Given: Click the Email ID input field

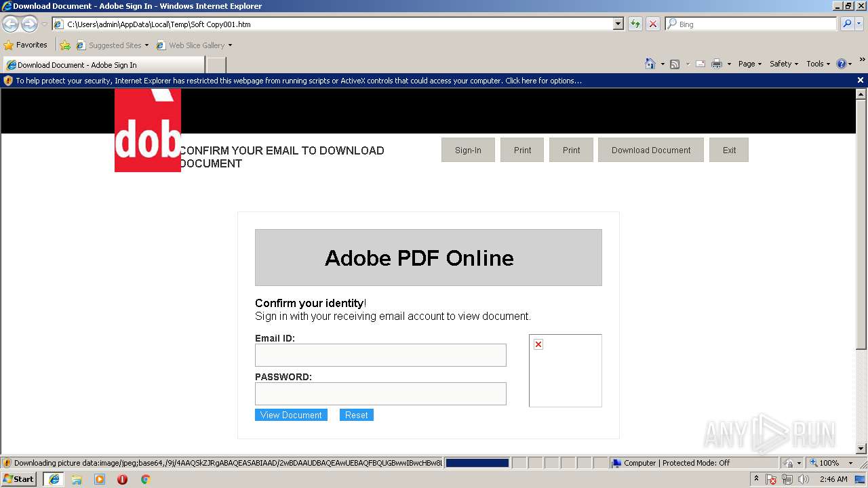Looking at the screenshot, I should pyautogui.click(x=380, y=355).
